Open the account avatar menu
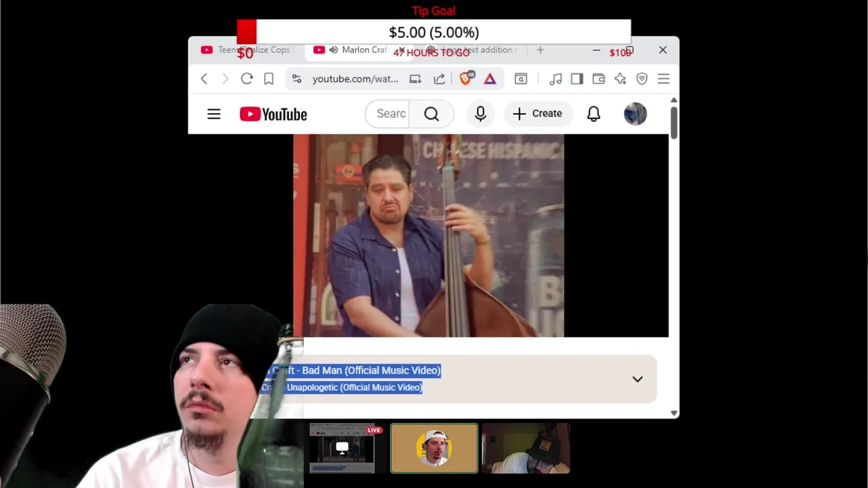The height and width of the screenshot is (488, 868). coord(635,114)
